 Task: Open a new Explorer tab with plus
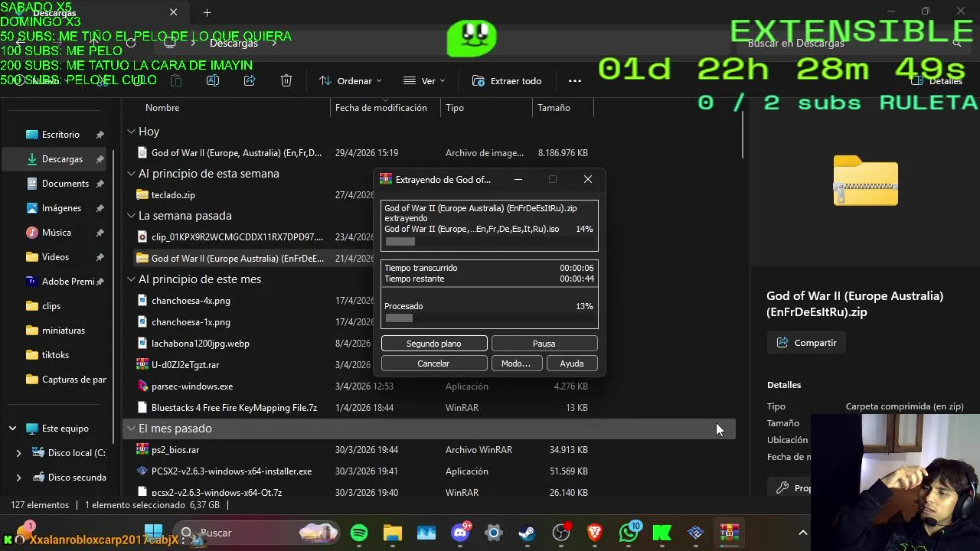pos(207,13)
